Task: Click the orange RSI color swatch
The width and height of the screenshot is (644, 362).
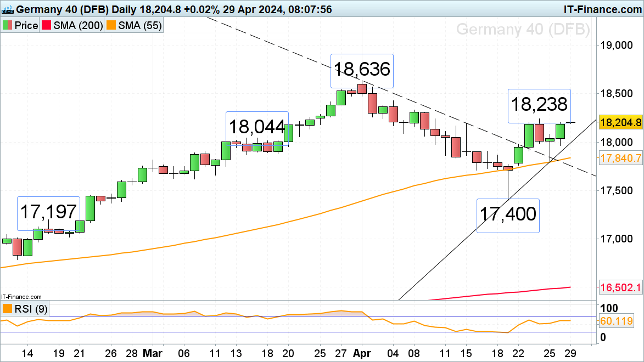Action: tap(7, 308)
